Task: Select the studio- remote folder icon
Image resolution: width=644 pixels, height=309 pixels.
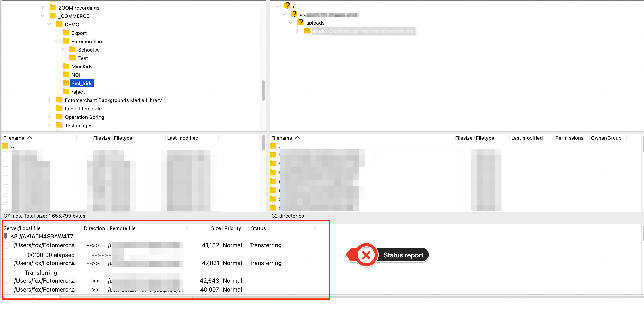Action: point(307,31)
